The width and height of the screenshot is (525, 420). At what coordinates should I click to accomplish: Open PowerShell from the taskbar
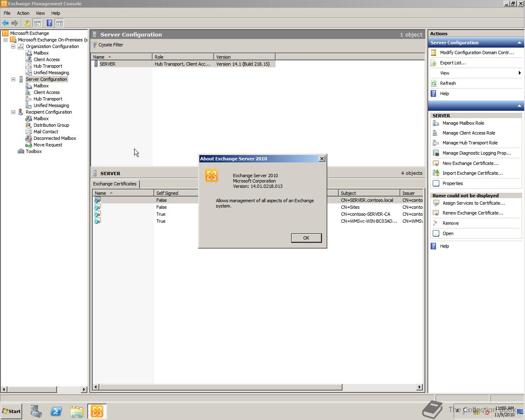(56, 411)
